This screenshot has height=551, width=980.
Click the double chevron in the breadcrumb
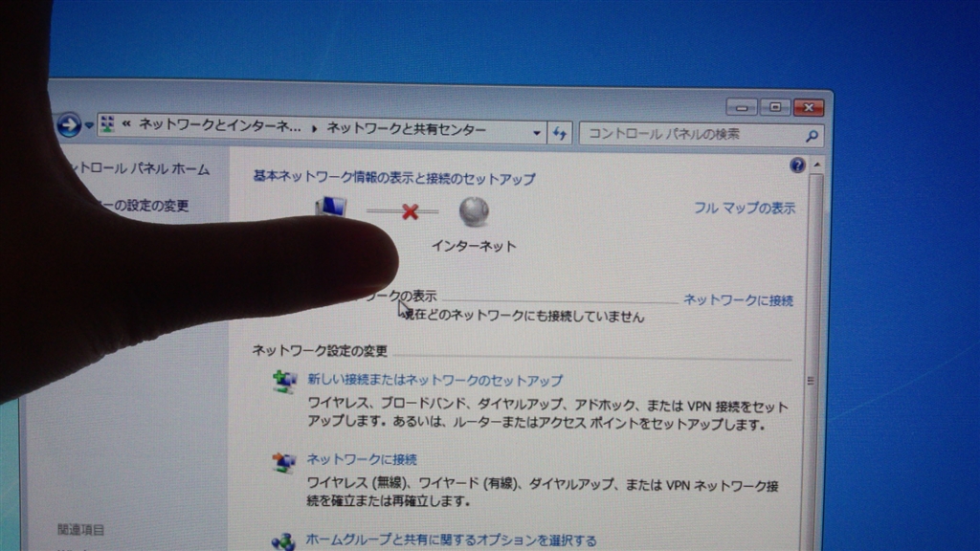point(126,124)
